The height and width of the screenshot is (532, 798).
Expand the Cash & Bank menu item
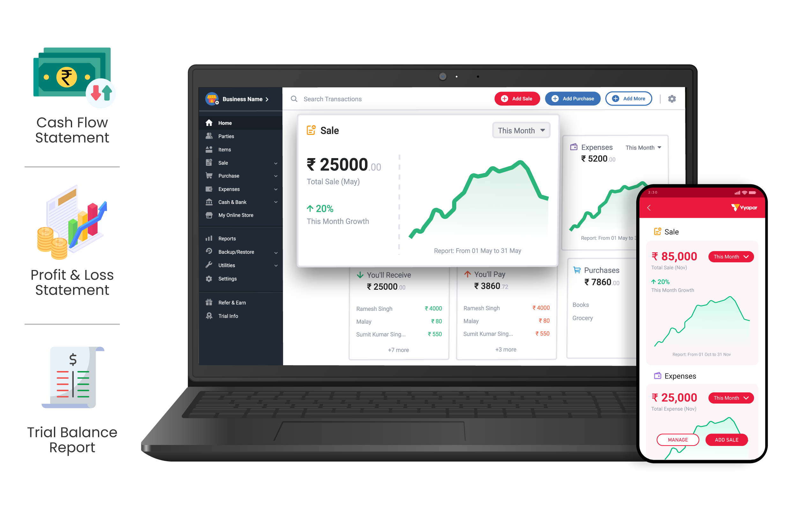274,202
